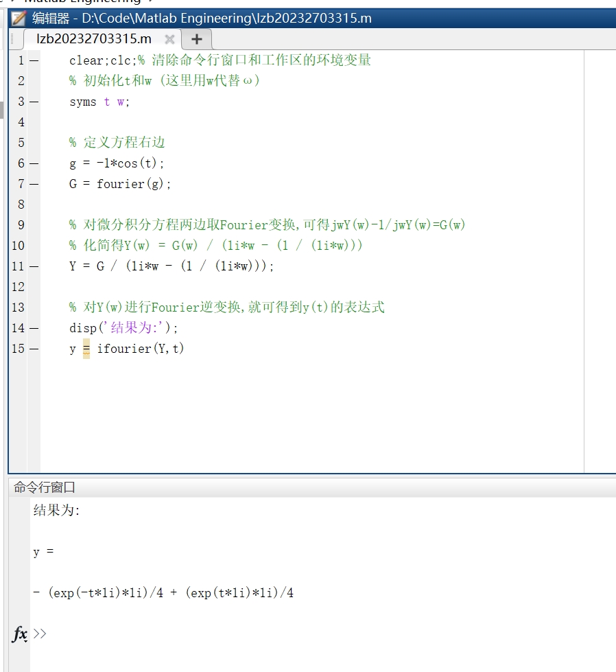The image size is (616, 672).
Task: Click the fx function browser icon
Action: pos(20,634)
